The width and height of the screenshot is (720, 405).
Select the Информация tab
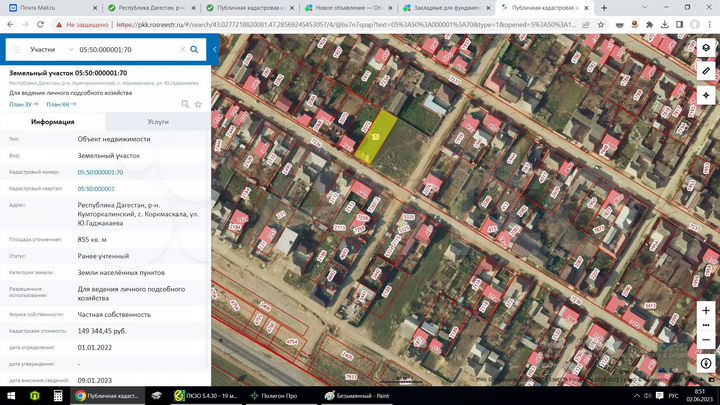click(x=53, y=122)
